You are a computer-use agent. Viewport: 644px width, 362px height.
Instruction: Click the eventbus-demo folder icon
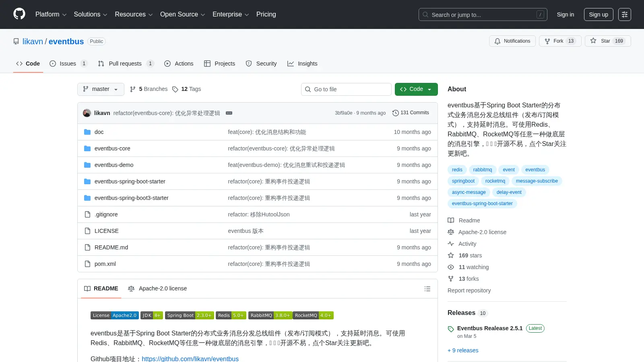coord(87,165)
